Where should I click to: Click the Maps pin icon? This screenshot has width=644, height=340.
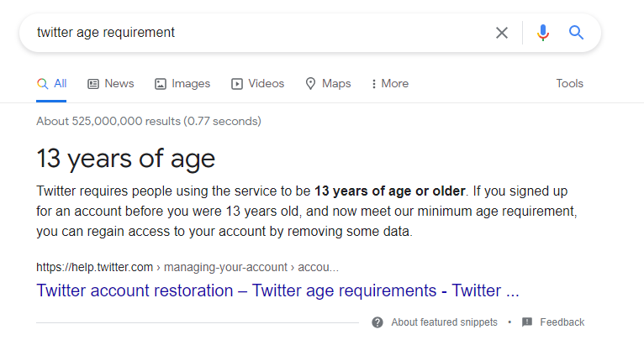[310, 84]
